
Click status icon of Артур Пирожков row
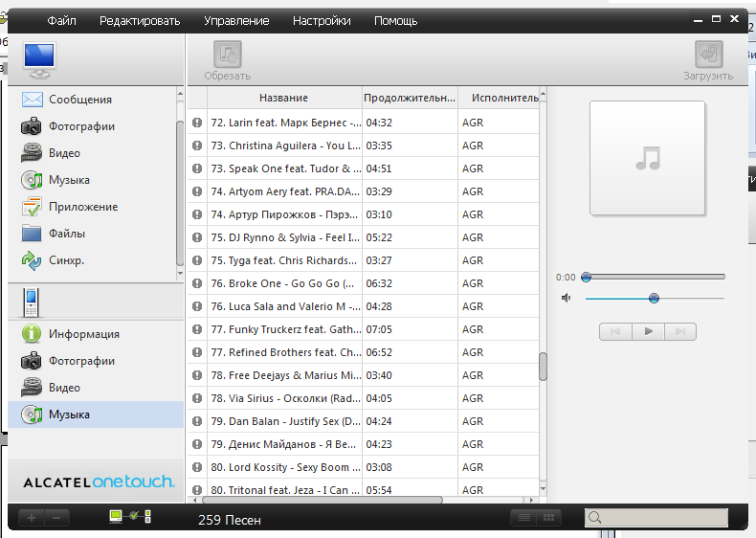(197, 214)
